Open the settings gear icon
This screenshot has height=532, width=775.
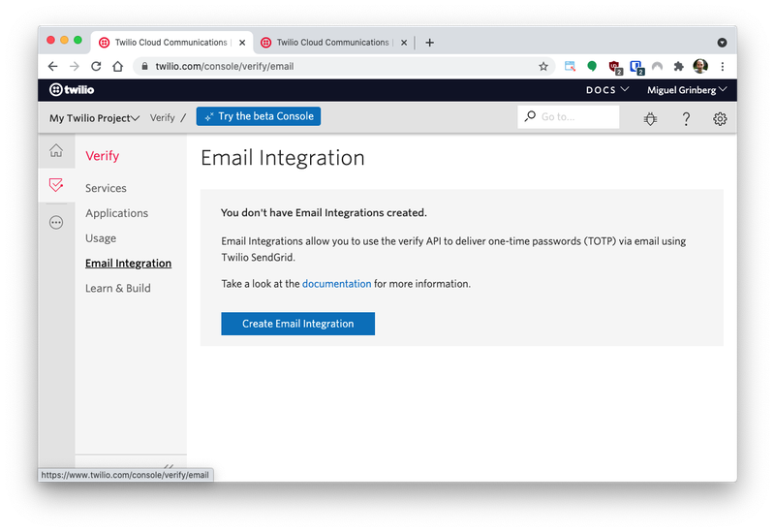tap(720, 118)
